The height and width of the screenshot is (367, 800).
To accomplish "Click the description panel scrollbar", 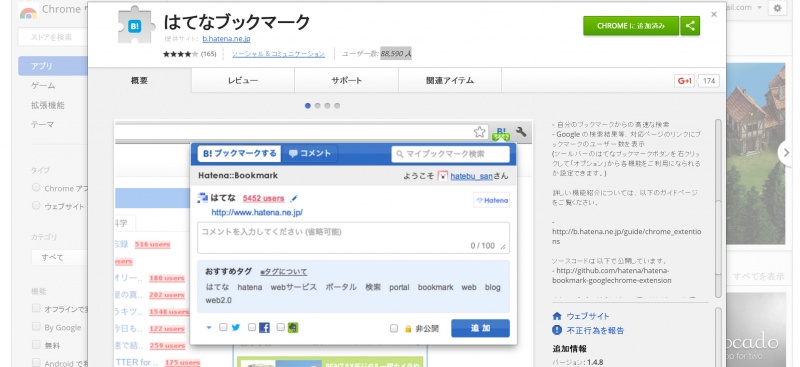I will [x=718, y=208].
